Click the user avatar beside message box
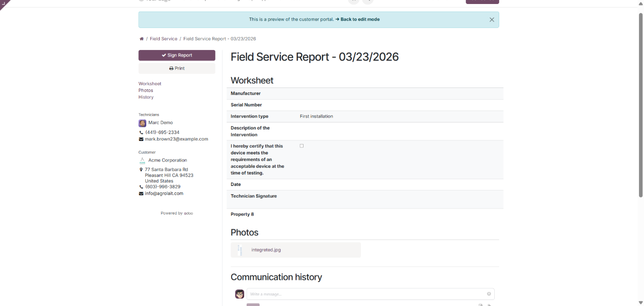The image size is (644, 306). click(240, 294)
